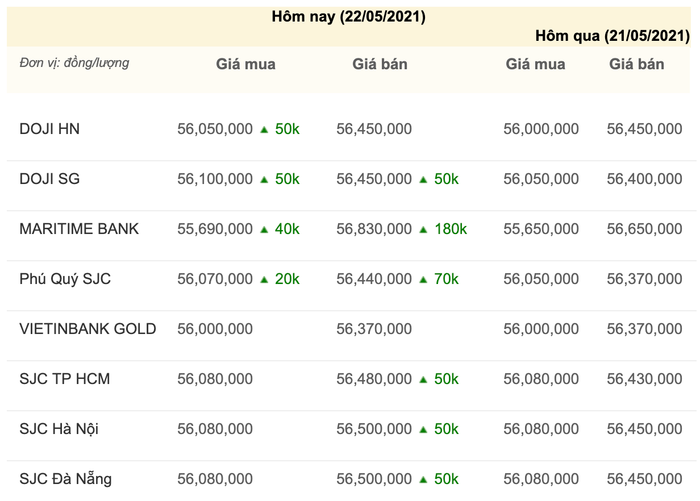
Task: Click SJC Hà Nội today's sell price 56,500,000
Action: click(x=374, y=429)
